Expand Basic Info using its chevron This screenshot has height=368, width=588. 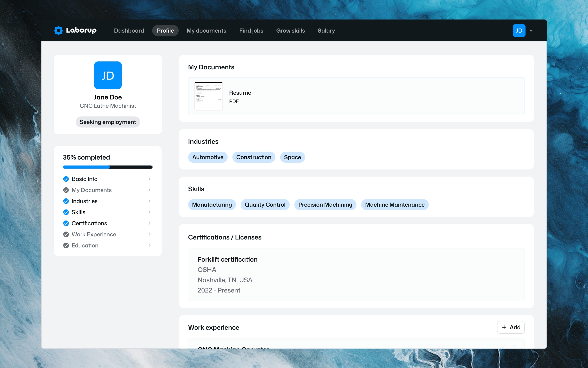point(149,179)
